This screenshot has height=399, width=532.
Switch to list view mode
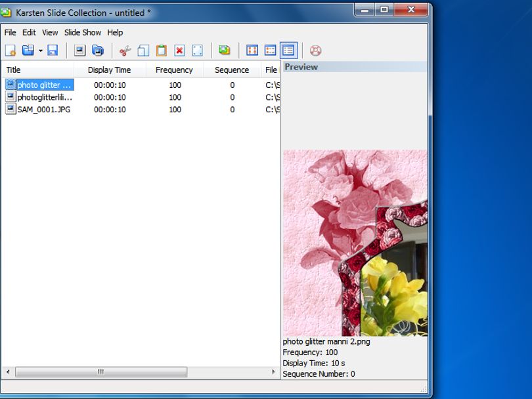[x=271, y=51]
